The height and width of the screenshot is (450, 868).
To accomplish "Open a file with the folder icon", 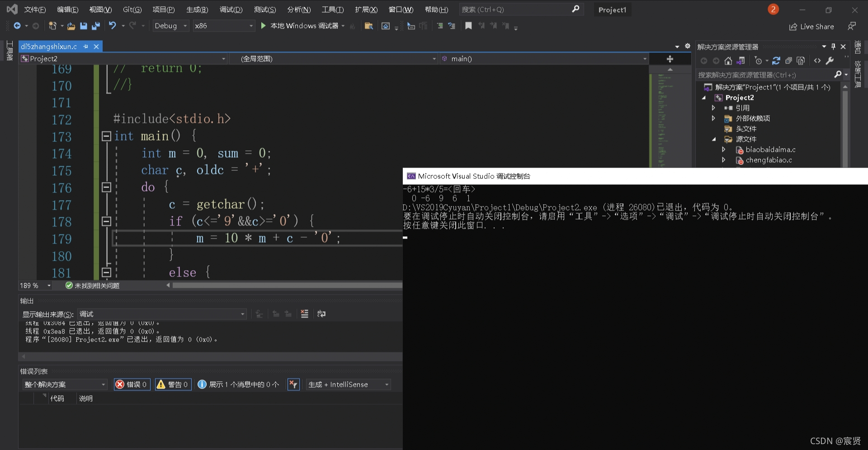I will pyautogui.click(x=71, y=26).
